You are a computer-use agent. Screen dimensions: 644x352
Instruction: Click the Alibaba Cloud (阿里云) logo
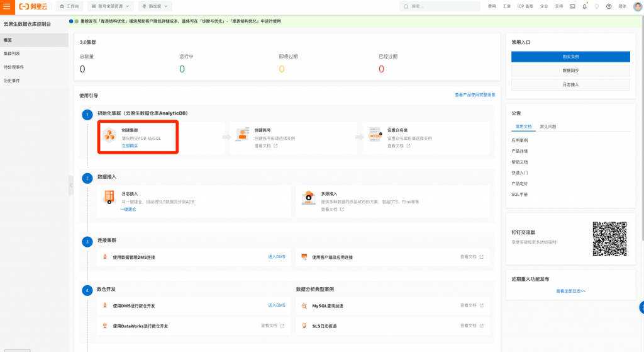(x=33, y=6)
